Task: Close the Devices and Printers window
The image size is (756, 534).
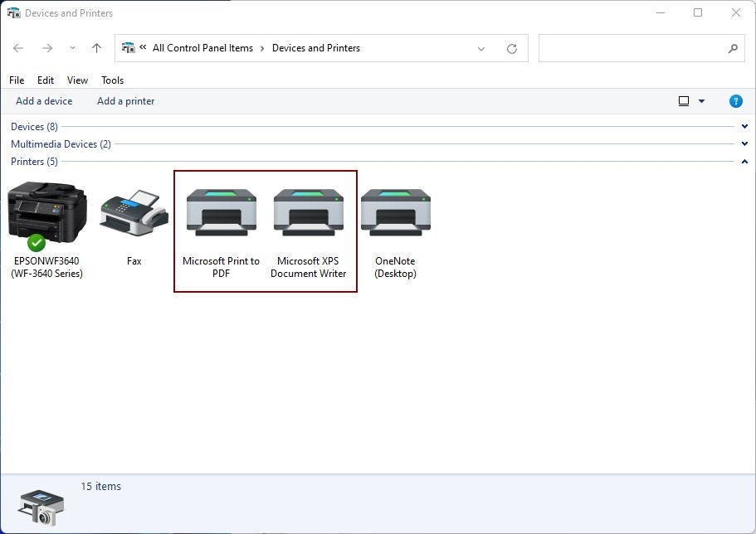Action: [x=736, y=13]
